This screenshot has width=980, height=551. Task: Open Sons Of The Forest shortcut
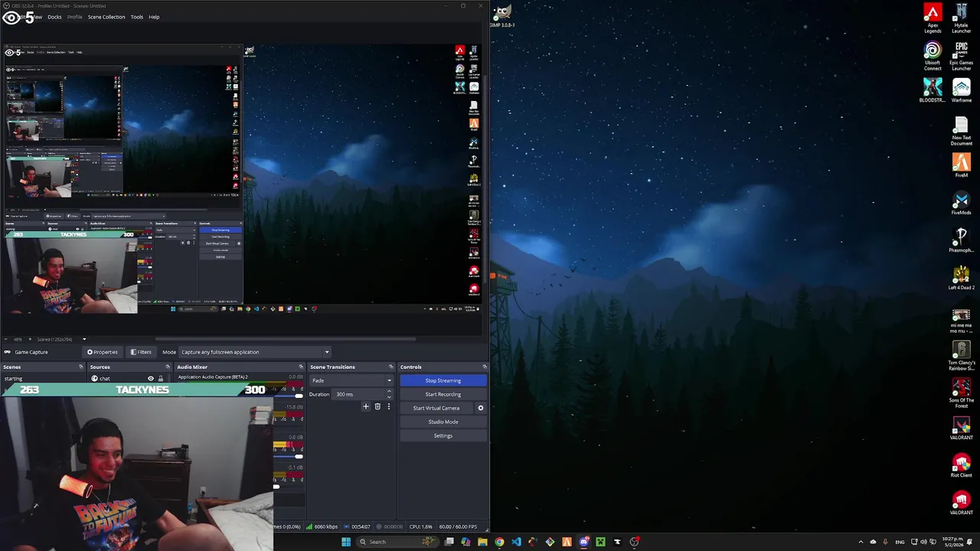click(x=962, y=393)
